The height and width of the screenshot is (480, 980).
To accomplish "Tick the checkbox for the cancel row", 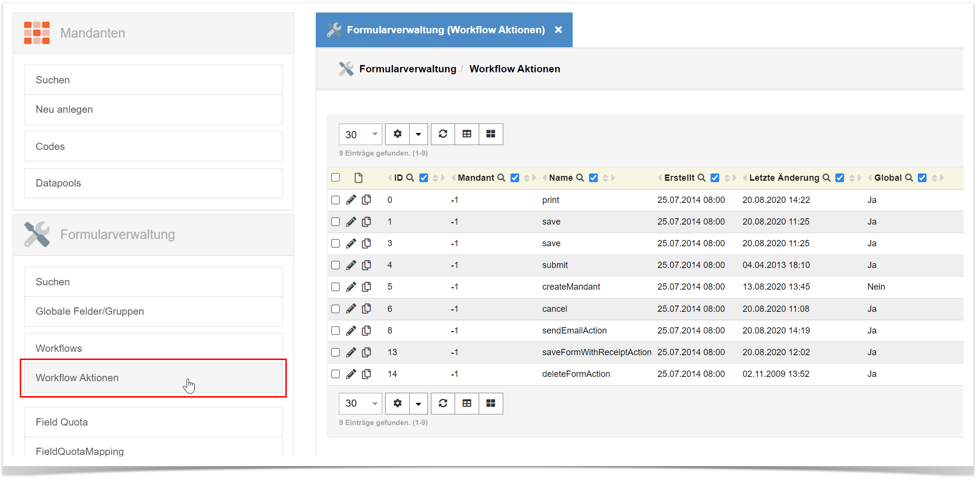I will tap(336, 309).
